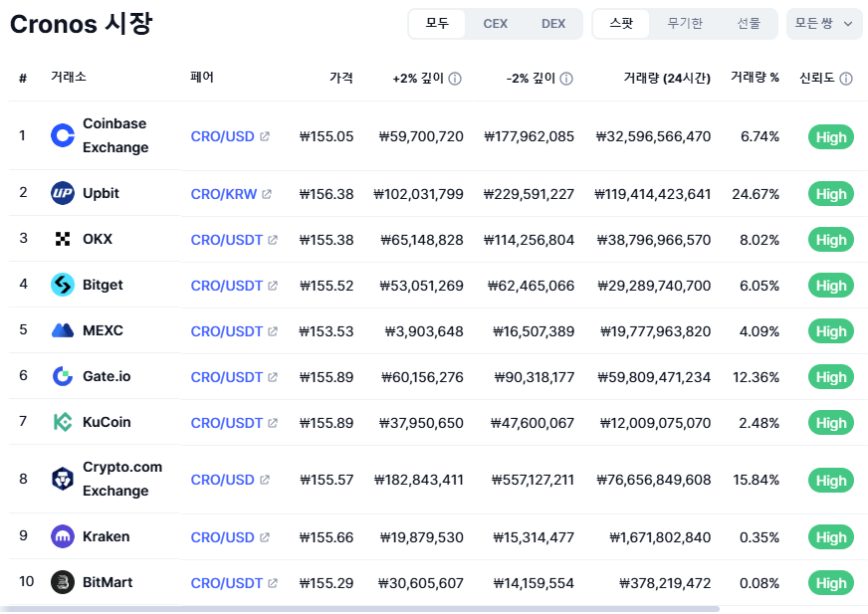Select the 모두 exchange type tab
868x614 pixels.
pyautogui.click(x=437, y=24)
